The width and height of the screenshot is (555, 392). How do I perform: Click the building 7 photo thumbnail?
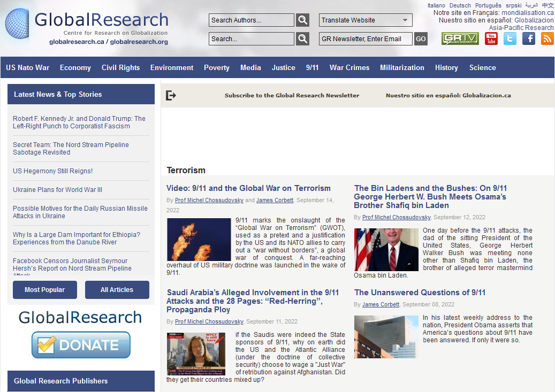[x=386, y=337]
